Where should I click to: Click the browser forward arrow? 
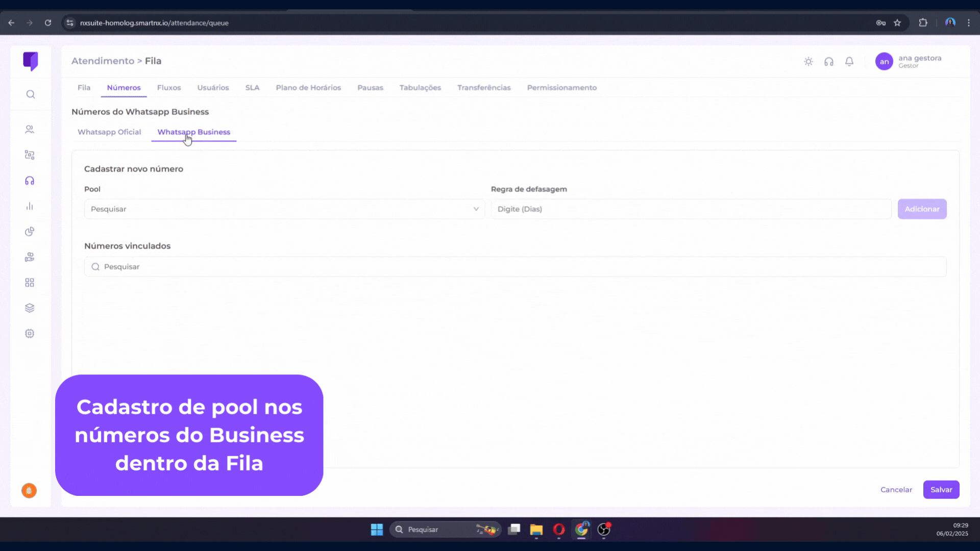coord(30,23)
